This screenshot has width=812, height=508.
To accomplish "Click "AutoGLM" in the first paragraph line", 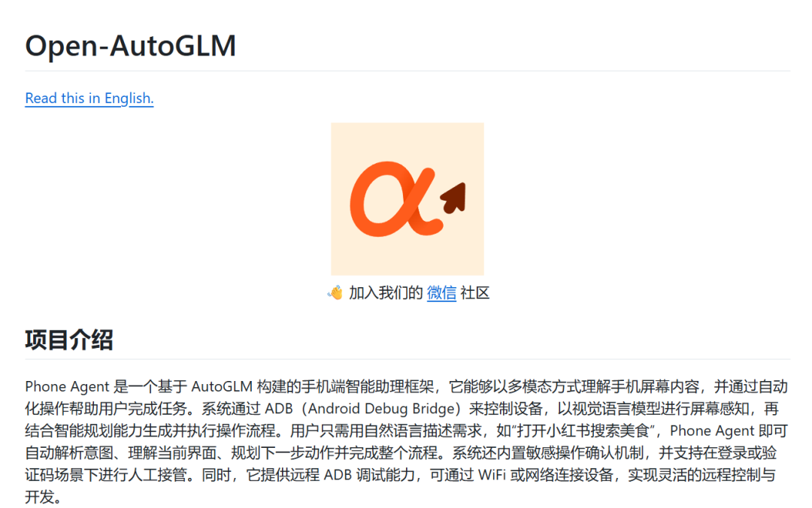I will (x=222, y=386).
